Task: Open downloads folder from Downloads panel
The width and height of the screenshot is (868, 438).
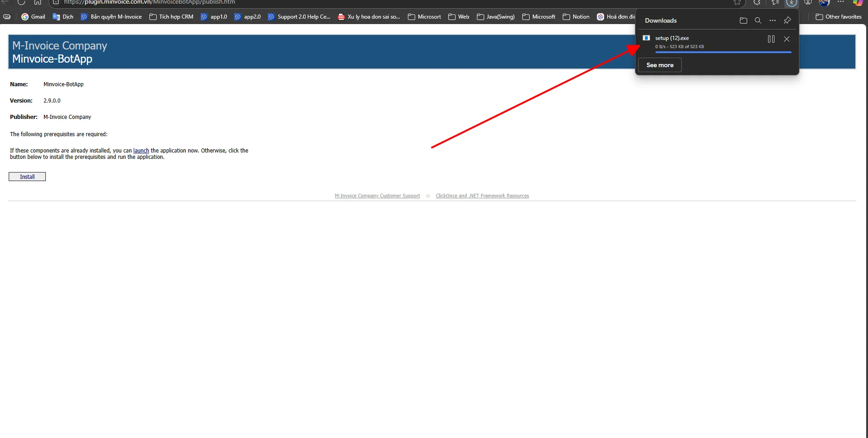Action: [x=744, y=20]
